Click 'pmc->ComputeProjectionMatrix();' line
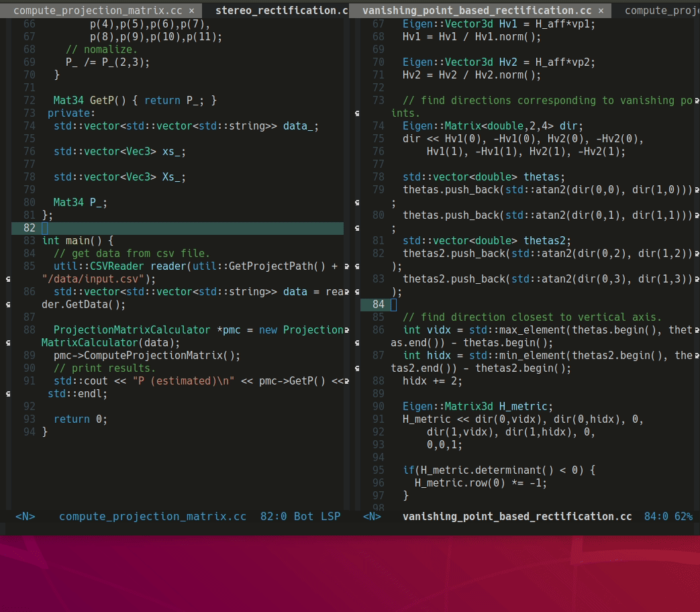Screen dimensions: 700x612 tap(147, 356)
